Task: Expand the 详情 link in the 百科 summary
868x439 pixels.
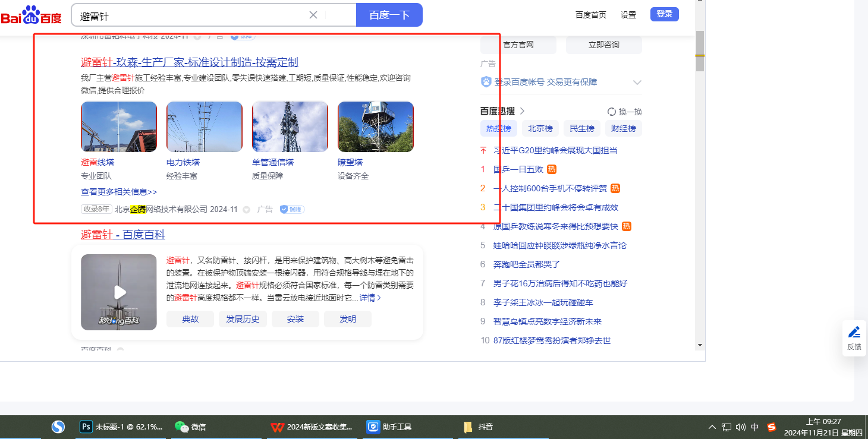Action: (x=370, y=298)
